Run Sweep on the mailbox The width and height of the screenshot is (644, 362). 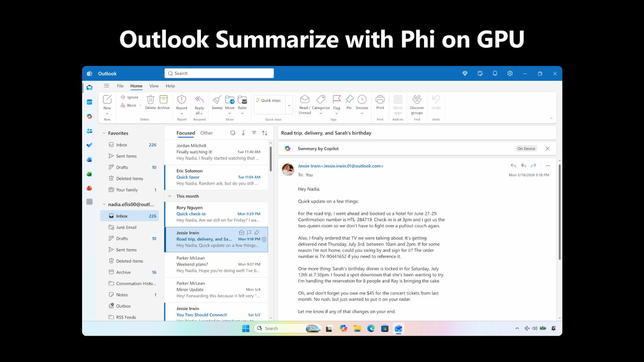tap(217, 102)
